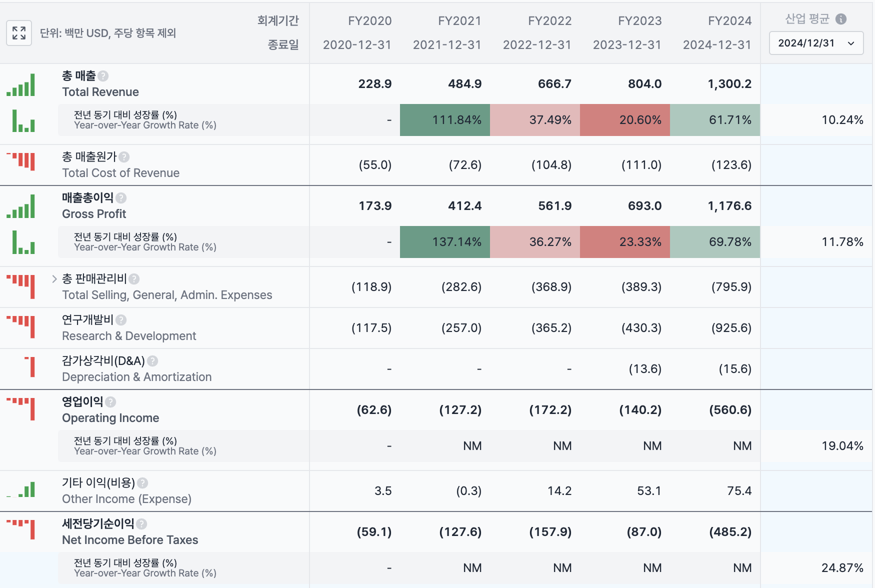The width and height of the screenshot is (875, 588).
Task: Click the 23.33% gross profit growth cell
Action: (x=625, y=242)
